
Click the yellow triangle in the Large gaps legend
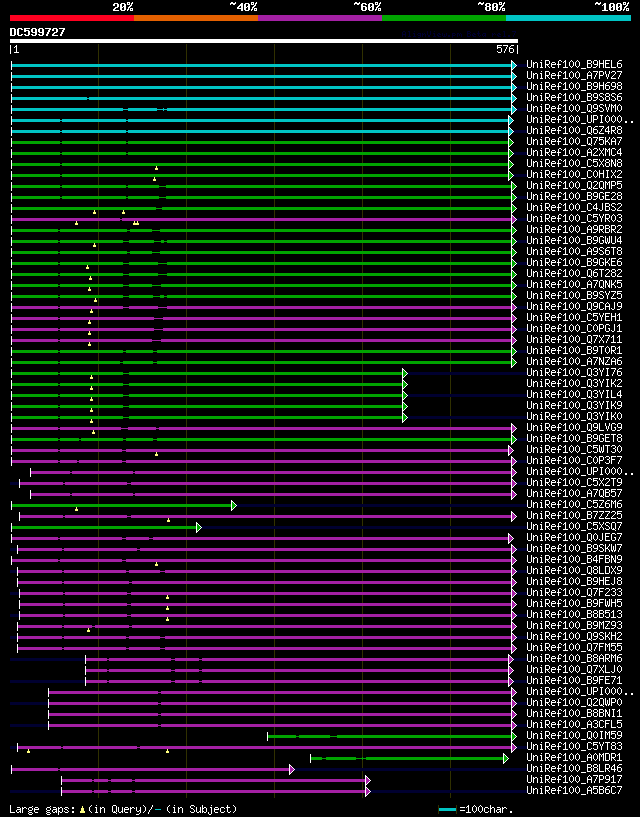[82, 810]
